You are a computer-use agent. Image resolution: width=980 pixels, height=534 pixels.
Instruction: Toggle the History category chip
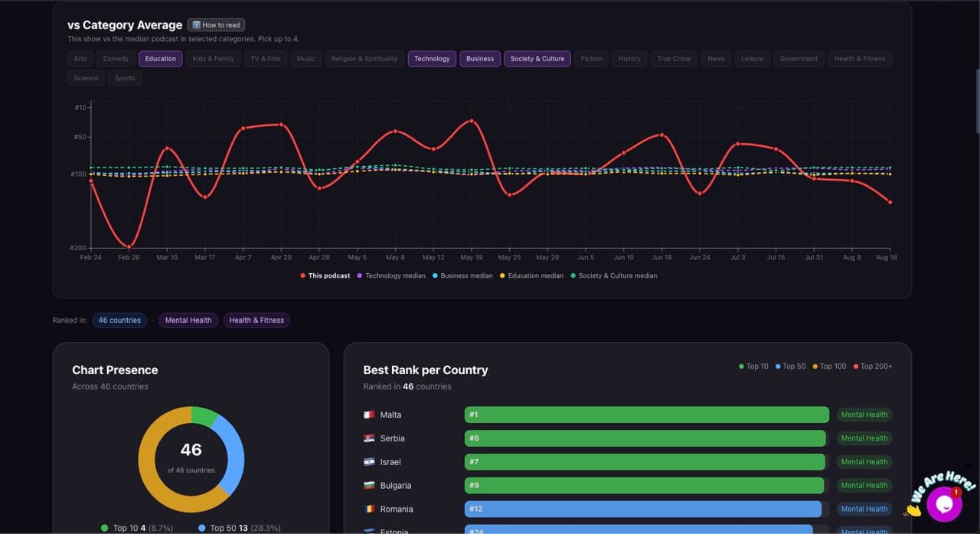(x=629, y=59)
